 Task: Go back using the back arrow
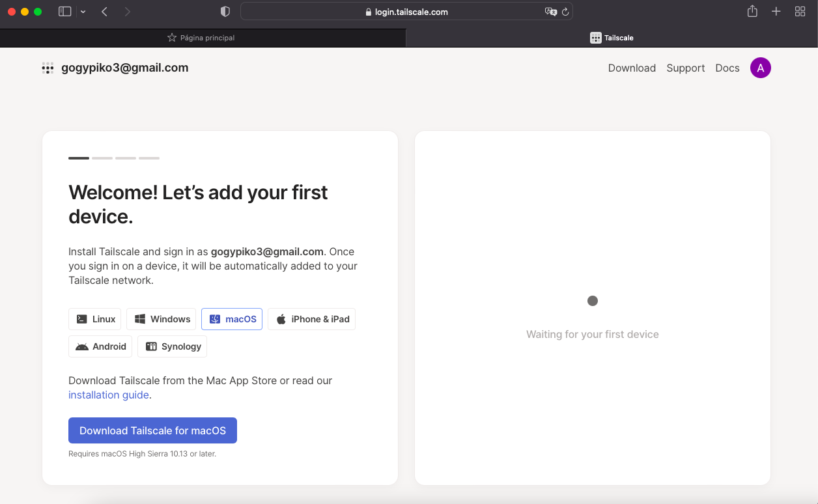click(104, 12)
